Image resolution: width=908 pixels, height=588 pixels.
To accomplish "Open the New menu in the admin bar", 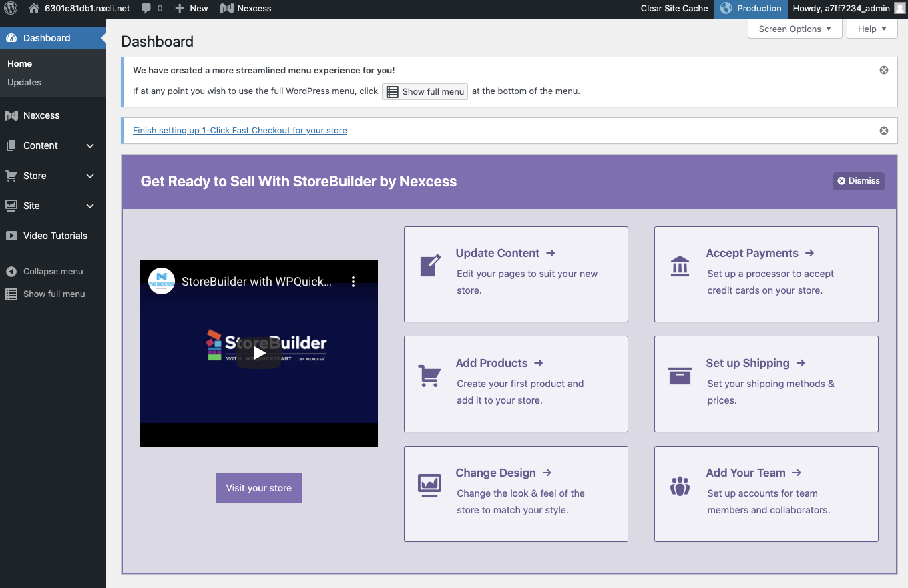I will [191, 9].
